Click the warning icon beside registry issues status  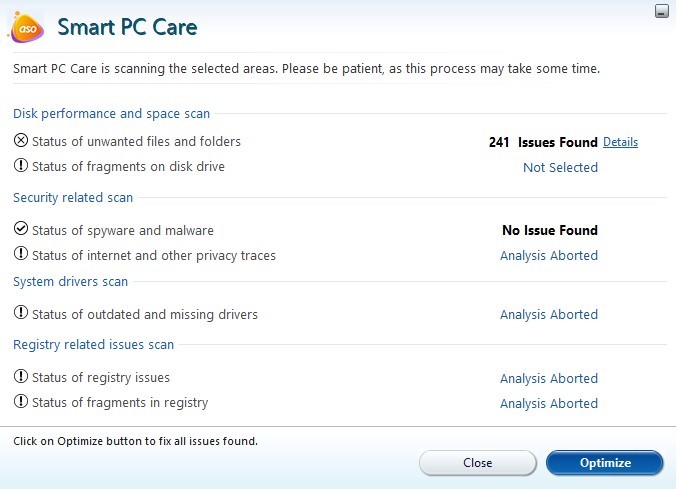[x=21, y=378]
